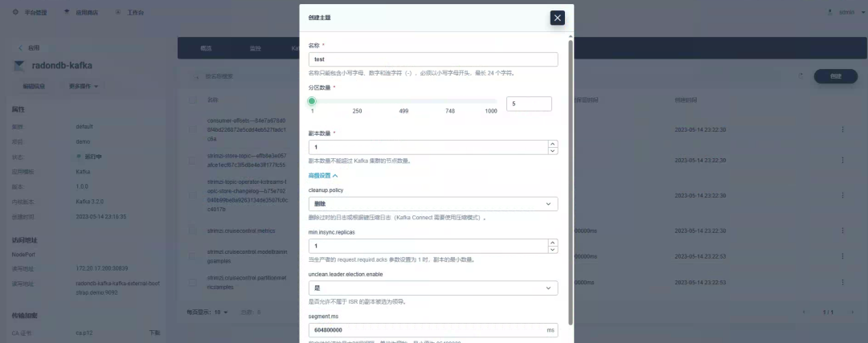
Task: Click the radondb-kafka app logo icon
Action: pyautogui.click(x=18, y=66)
